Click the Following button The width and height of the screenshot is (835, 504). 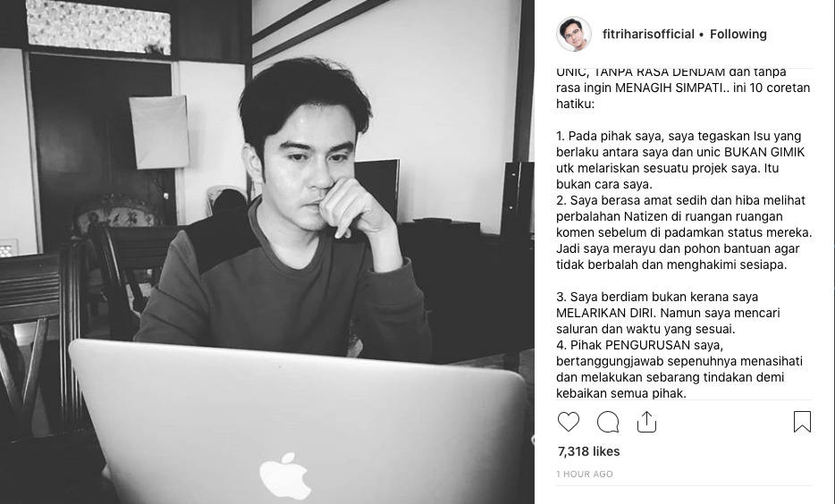click(738, 34)
